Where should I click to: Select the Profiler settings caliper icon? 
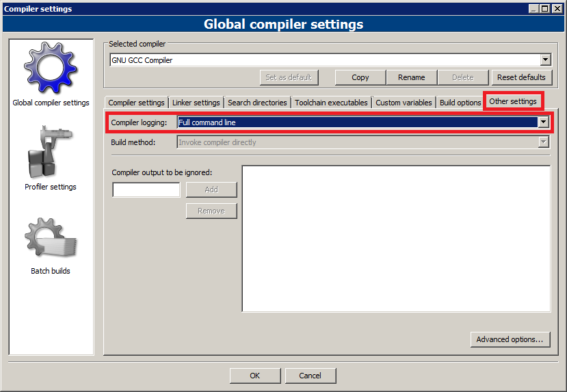[x=51, y=152]
